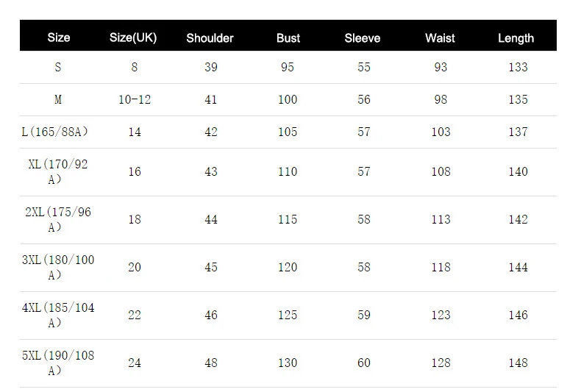Select the 3XL(180/100A) size label
Screen dimensions: 581x392
(57, 268)
